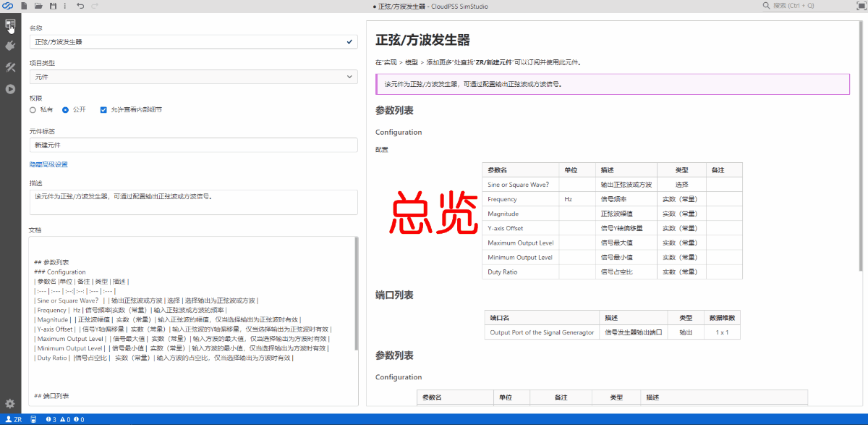Click the ZR user label in status bar

[13, 418]
